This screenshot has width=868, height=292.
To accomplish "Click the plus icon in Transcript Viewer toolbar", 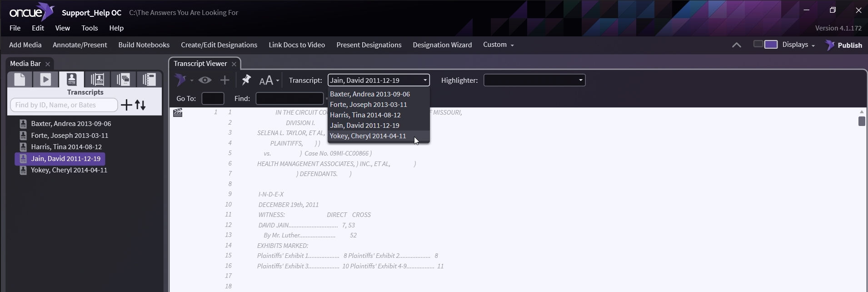I will [x=224, y=81].
